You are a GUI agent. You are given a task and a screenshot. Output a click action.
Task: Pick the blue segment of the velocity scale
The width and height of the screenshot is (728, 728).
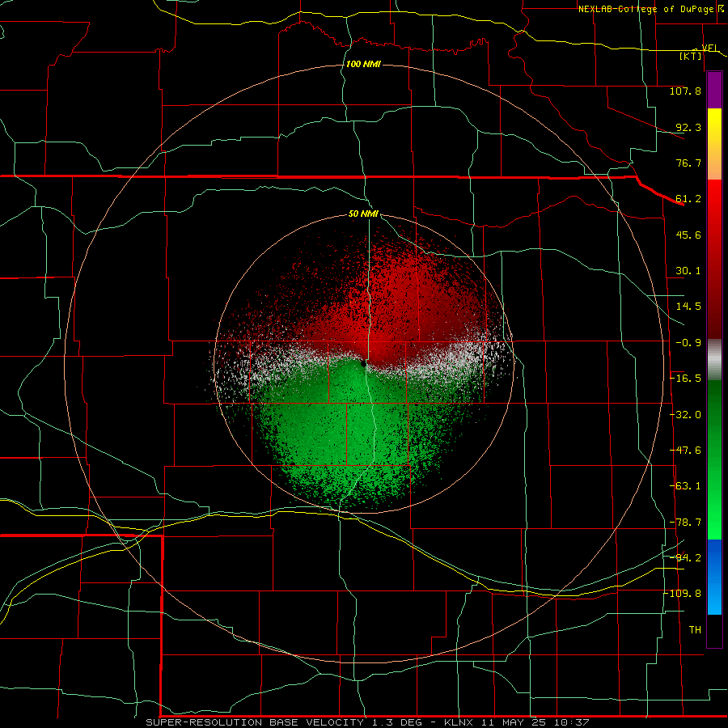click(714, 577)
